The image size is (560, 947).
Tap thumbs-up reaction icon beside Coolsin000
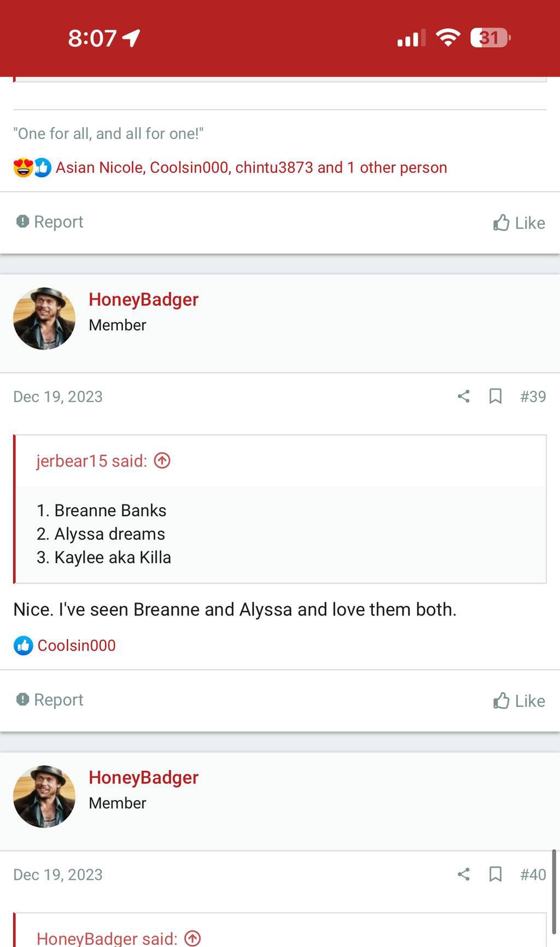coord(23,646)
